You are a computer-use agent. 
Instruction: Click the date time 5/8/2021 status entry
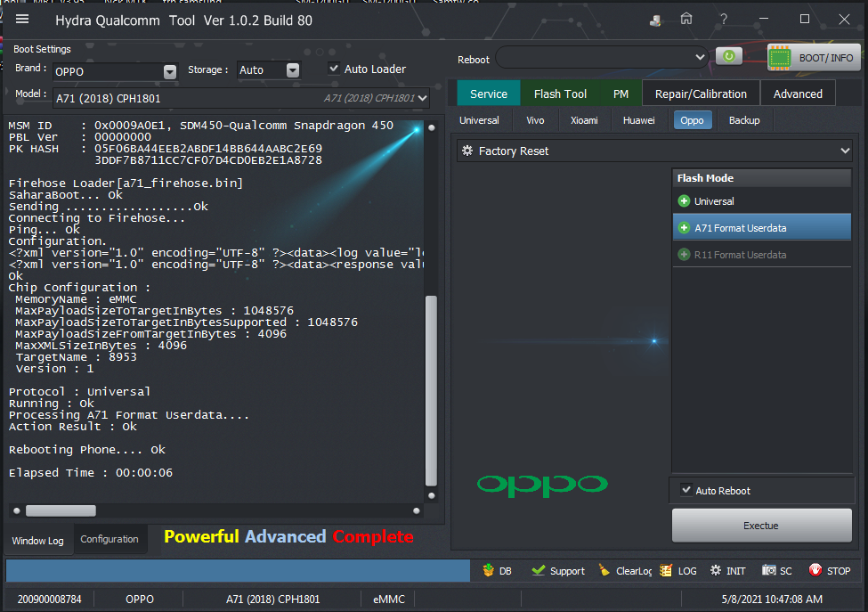point(772,599)
